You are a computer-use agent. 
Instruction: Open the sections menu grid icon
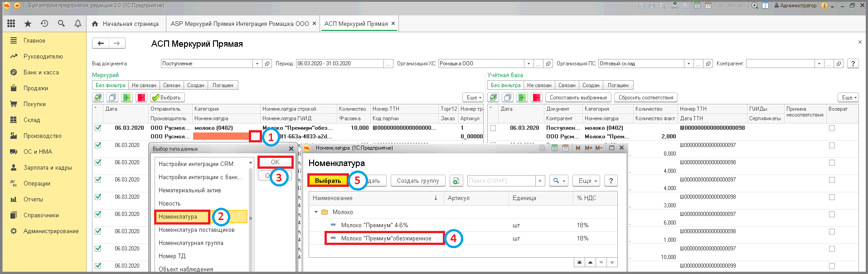11,24
